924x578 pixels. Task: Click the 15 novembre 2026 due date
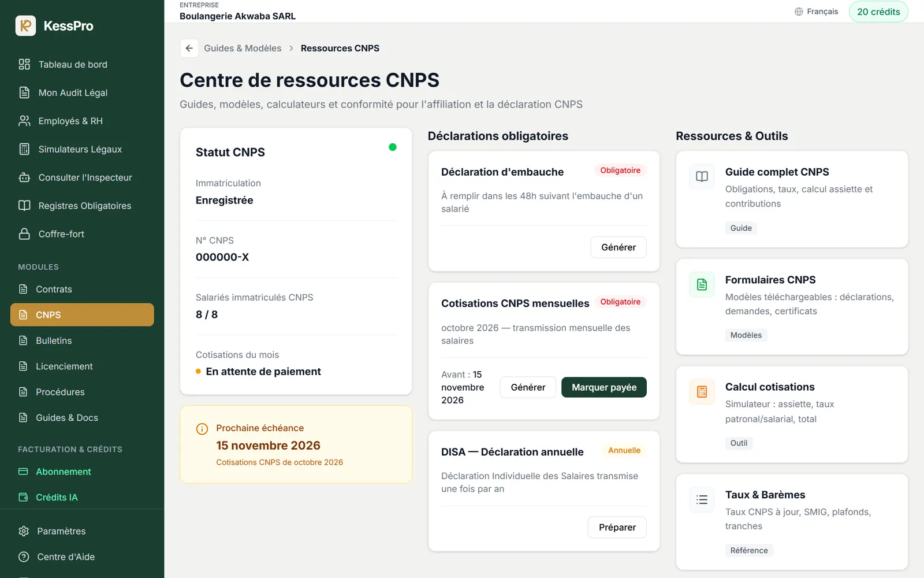tap(268, 446)
